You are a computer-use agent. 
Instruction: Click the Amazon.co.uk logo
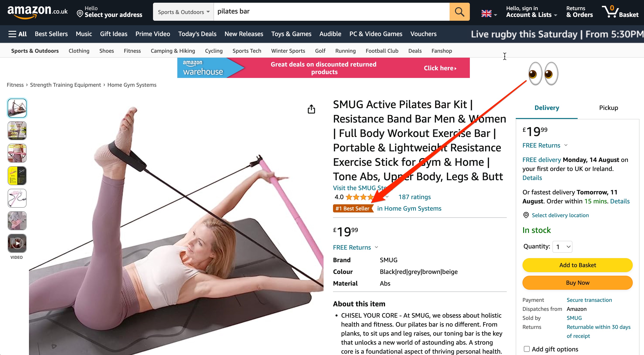[x=38, y=12]
